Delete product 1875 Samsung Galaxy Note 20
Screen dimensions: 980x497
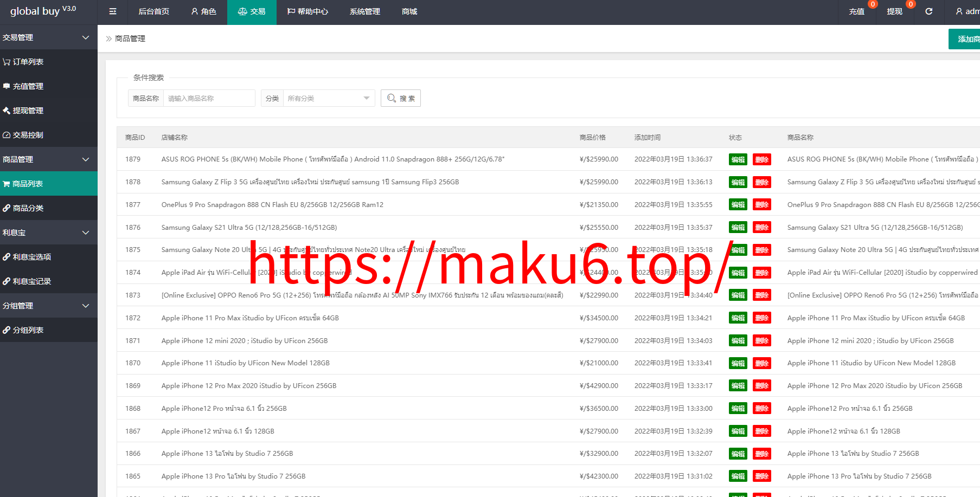pyautogui.click(x=762, y=250)
